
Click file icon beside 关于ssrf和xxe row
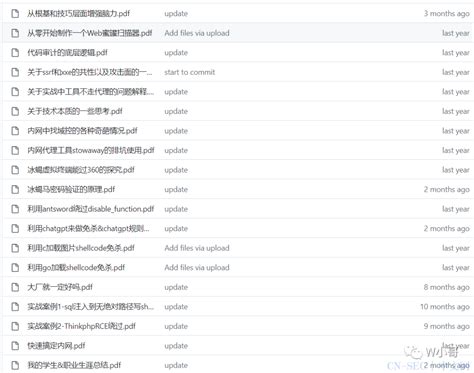coord(15,72)
